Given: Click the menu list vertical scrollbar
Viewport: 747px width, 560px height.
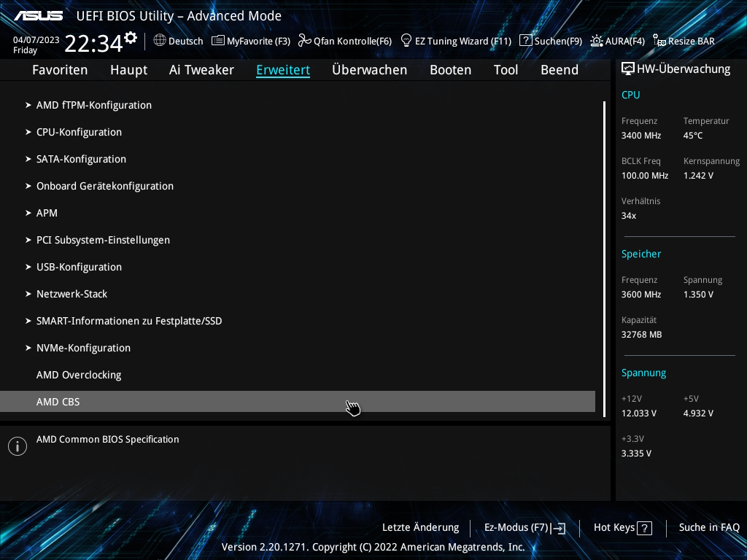Looking at the screenshot, I should point(605,259).
